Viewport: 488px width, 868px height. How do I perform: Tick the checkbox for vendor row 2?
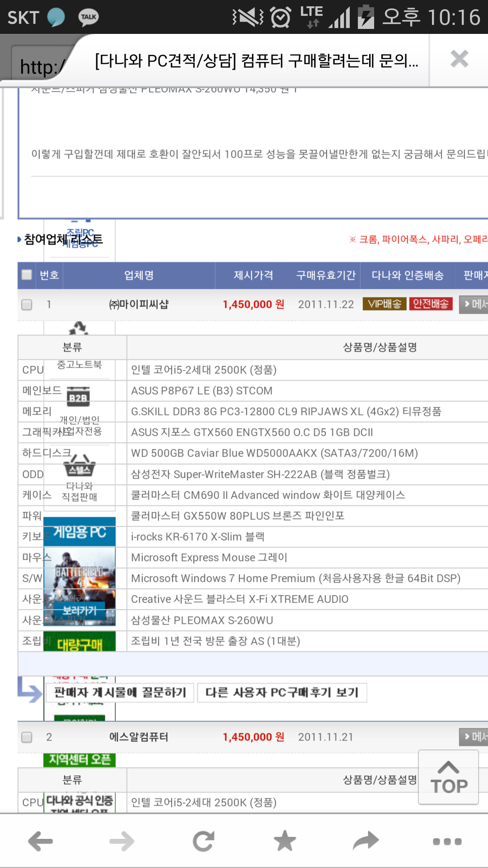(x=27, y=737)
